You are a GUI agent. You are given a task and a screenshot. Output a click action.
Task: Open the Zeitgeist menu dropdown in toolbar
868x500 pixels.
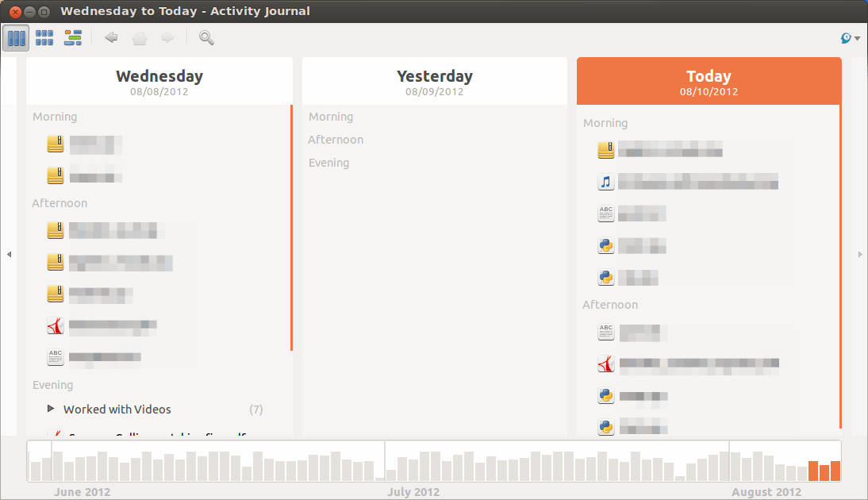pyautogui.click(x=850, y=37)
